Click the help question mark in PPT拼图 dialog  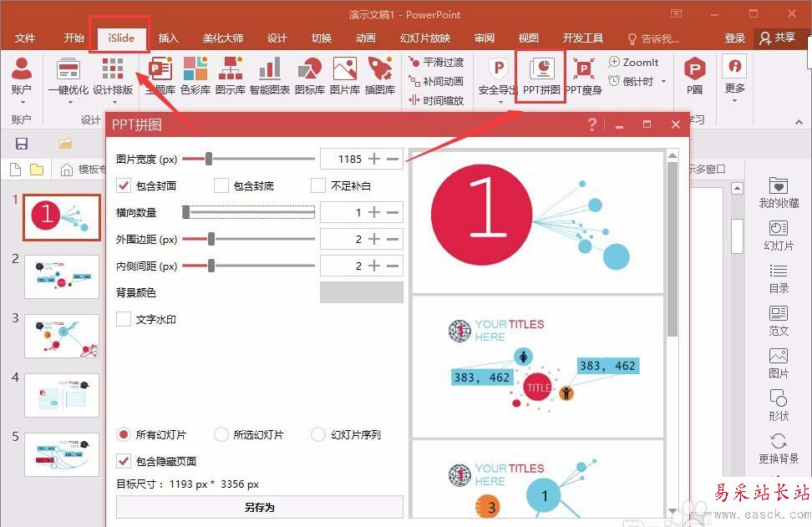[592, 124]
